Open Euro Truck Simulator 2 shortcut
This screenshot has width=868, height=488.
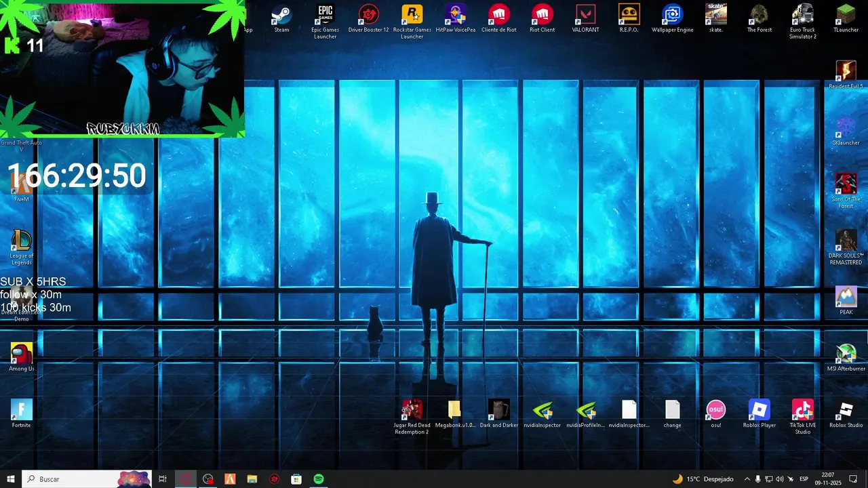[x=803, y=22]
